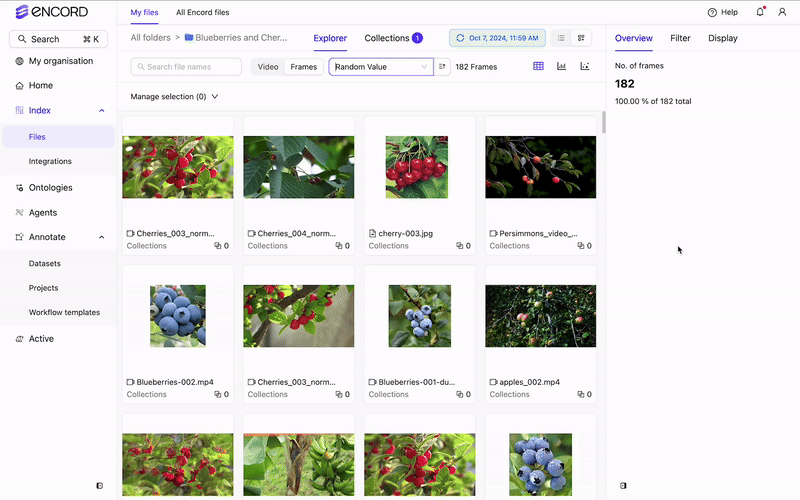Viewport: 800px width, 500px height.
Task: Click the refresh icon beside Oct 7 date
Action: [460, 38]
